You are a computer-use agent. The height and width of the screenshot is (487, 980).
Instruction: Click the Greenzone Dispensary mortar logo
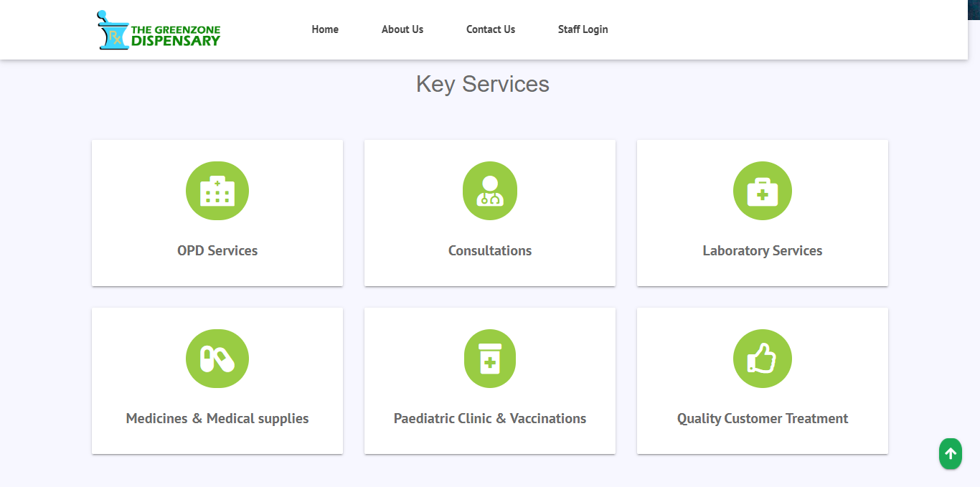(112, 30)
